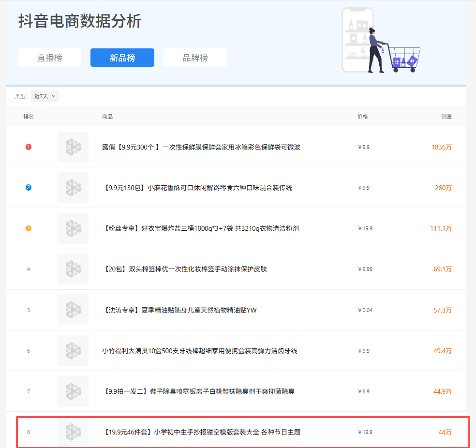Select price ¥0.04 in rank 5 row
The height and width of the screenshot is (448, 476).
point(365,310)
